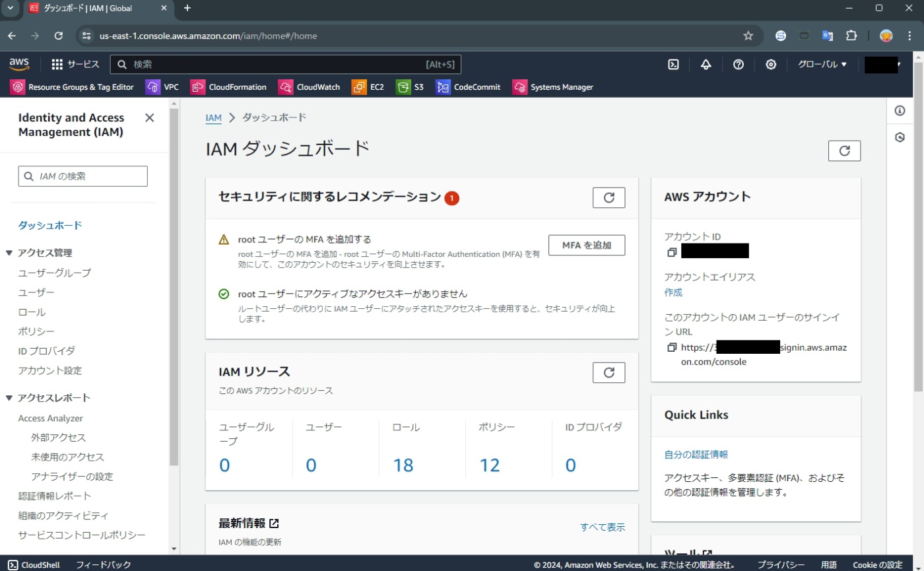Open the help question mark menu
The height and width of the screenshot is (571, 924).
(739, 64)
